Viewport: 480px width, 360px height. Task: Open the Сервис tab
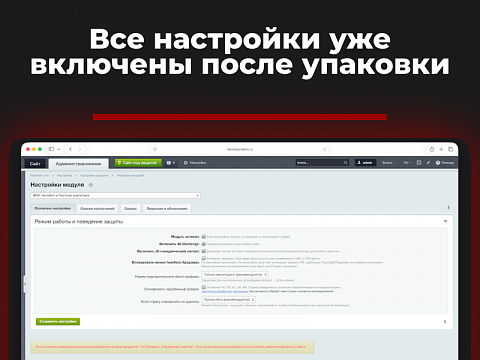pos(130,209)
